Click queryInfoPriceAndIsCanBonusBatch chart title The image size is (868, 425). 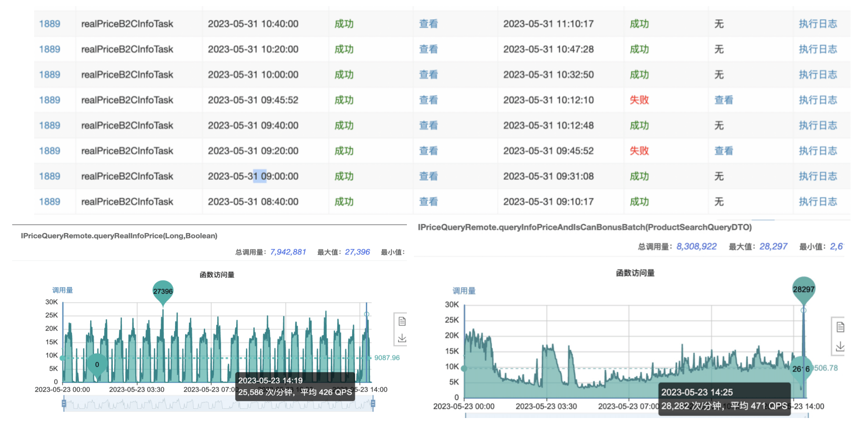point(584,227)
